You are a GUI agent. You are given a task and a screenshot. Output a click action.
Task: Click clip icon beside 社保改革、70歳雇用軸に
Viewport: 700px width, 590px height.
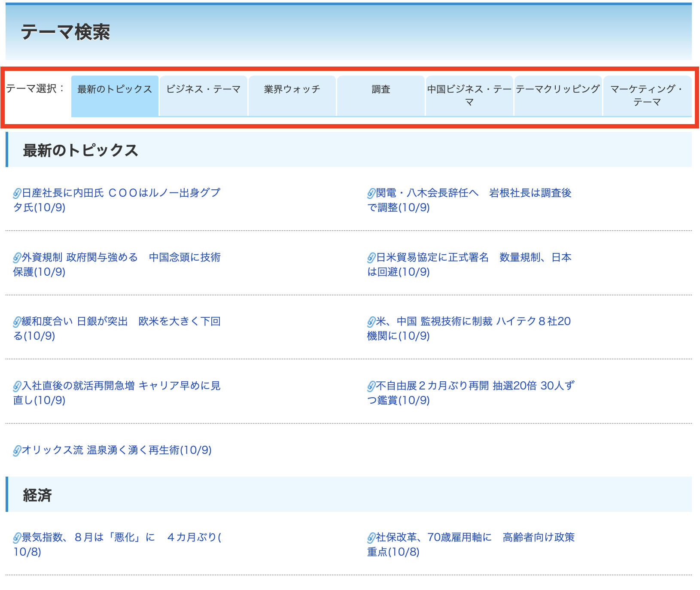pyautogui.click(x=371, y=538)
